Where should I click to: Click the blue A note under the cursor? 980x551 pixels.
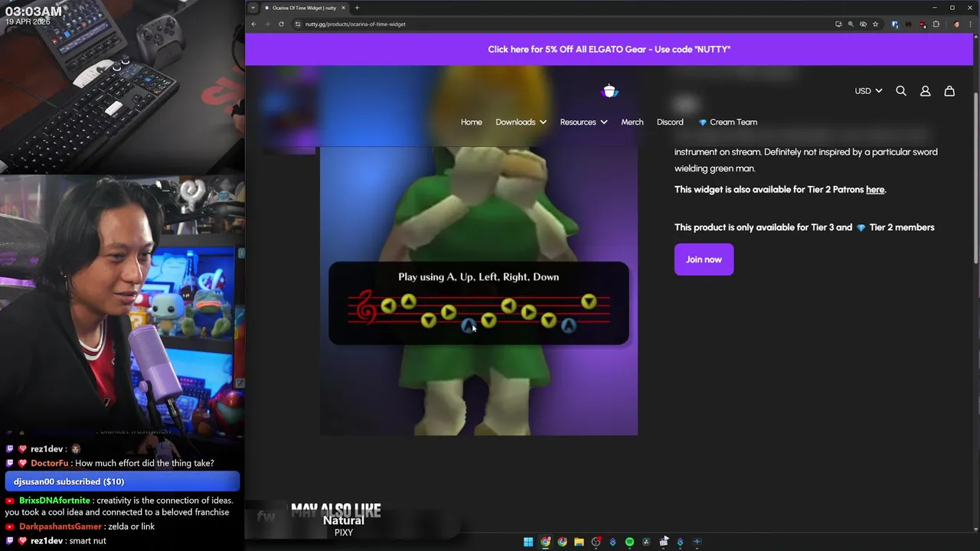(x=469, y=325)
